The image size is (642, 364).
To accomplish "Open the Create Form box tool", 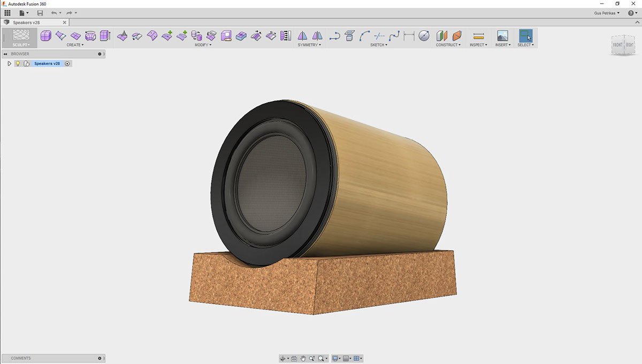I will 45,35.
